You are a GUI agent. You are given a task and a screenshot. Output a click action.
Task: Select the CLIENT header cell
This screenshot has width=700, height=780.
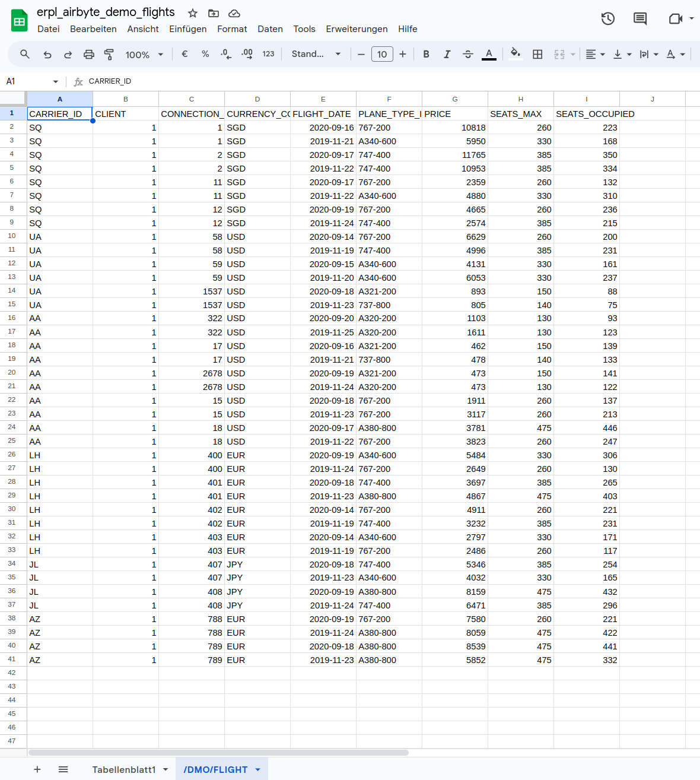126,113
